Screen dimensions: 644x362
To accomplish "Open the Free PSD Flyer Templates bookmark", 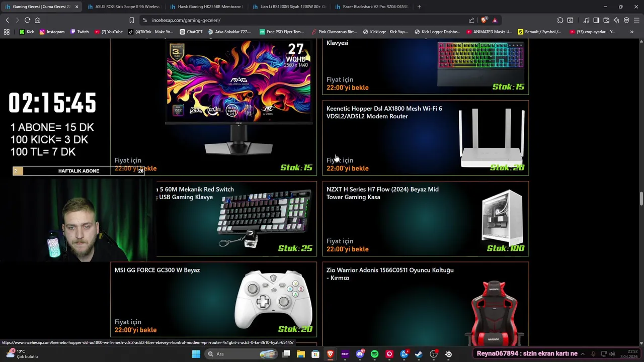I will 281,32.
